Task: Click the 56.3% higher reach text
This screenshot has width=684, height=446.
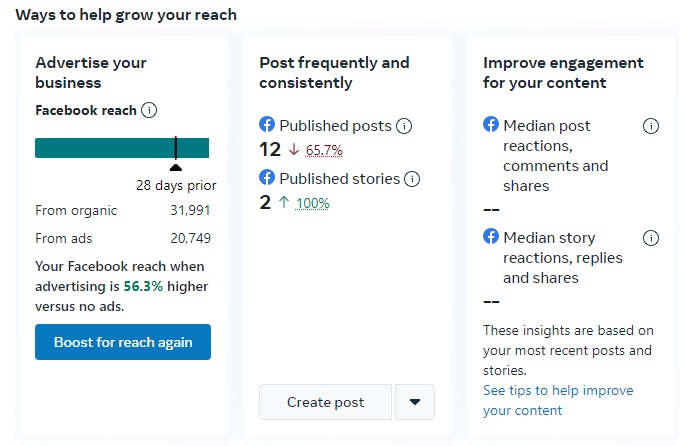Action: click(x=144, y=287)
